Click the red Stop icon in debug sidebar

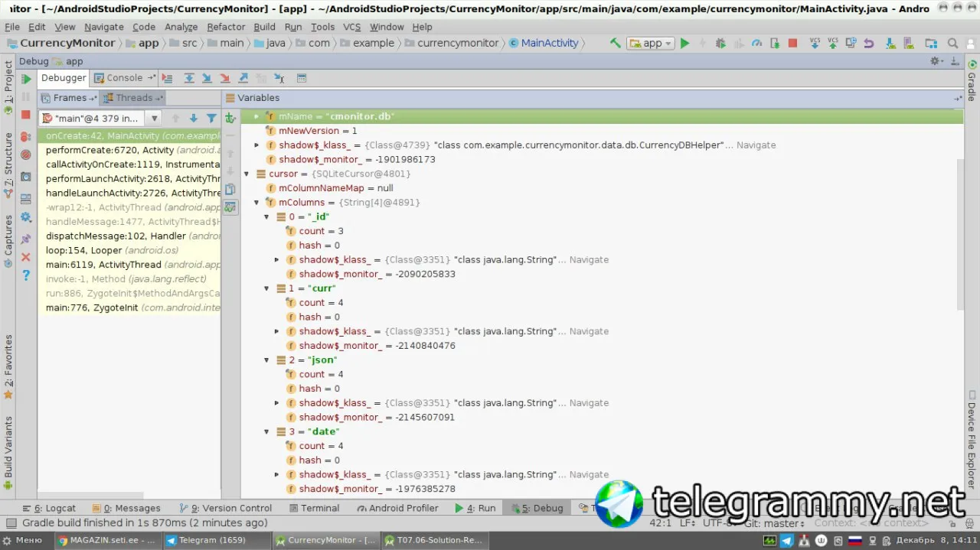coord(26,115)
